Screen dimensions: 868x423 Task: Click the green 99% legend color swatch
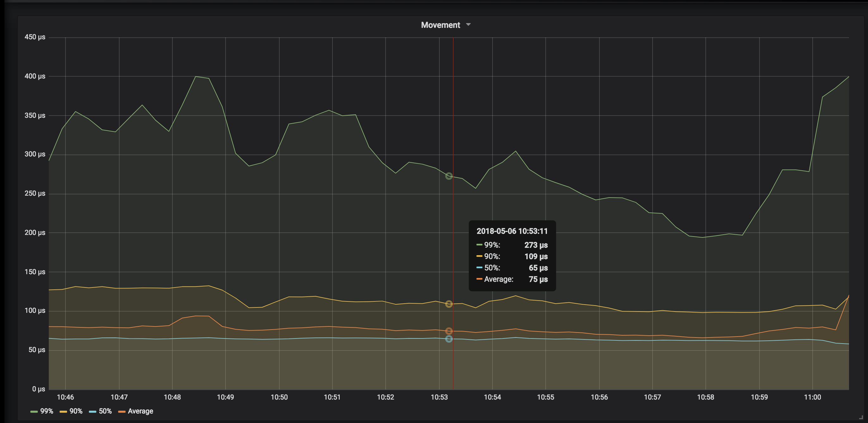(x=34, y=412)
